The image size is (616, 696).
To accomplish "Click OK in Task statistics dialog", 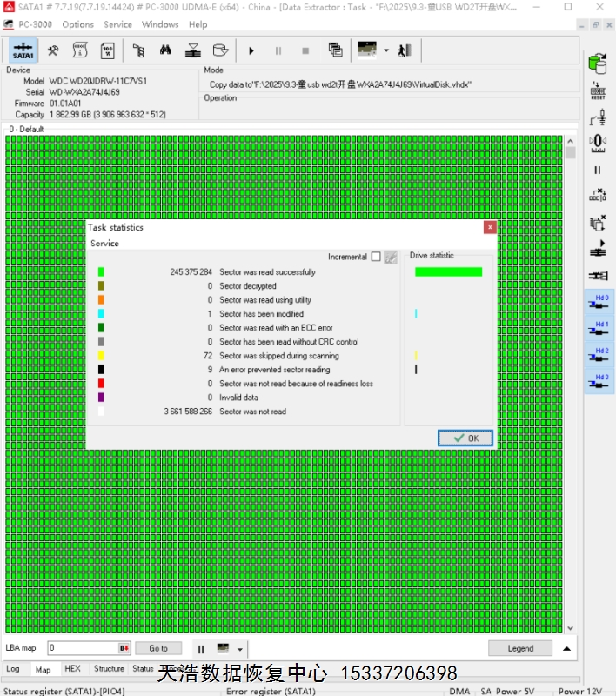I will click(465, 438).
